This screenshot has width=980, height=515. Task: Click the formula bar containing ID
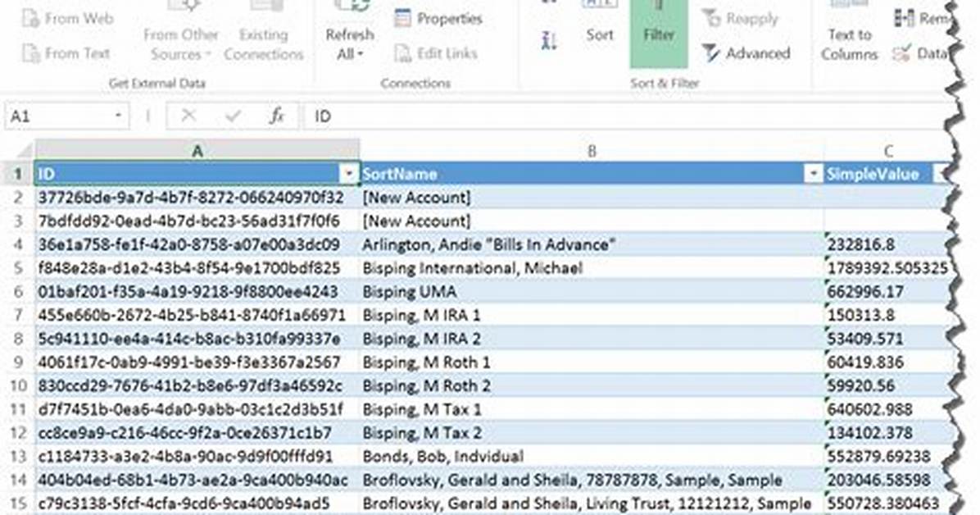pos(625,116)
